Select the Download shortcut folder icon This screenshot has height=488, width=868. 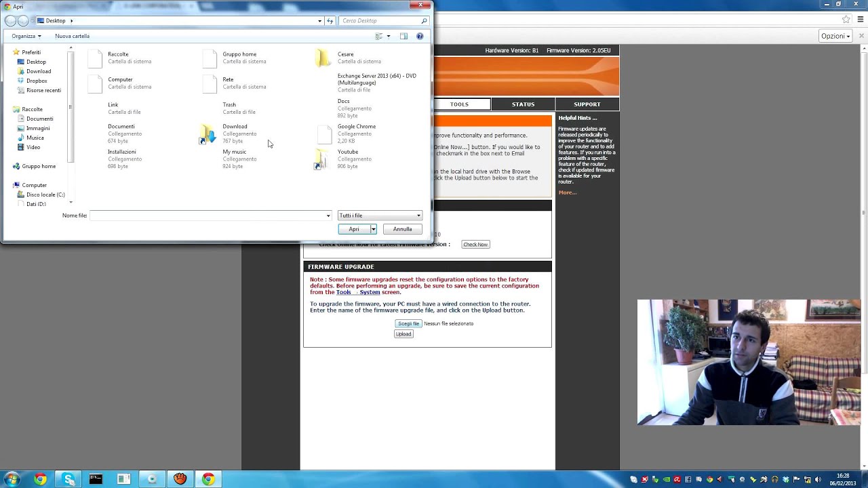pos(208,134)
